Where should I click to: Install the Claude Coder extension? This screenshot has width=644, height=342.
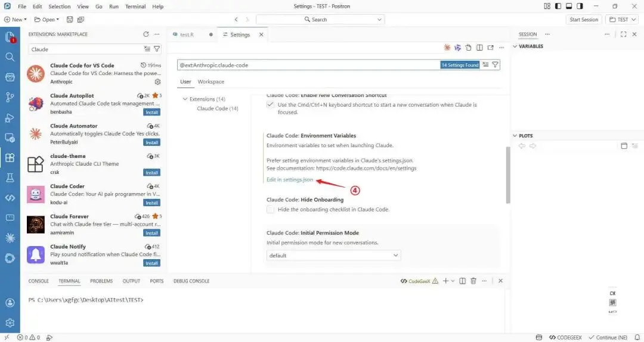151,203
